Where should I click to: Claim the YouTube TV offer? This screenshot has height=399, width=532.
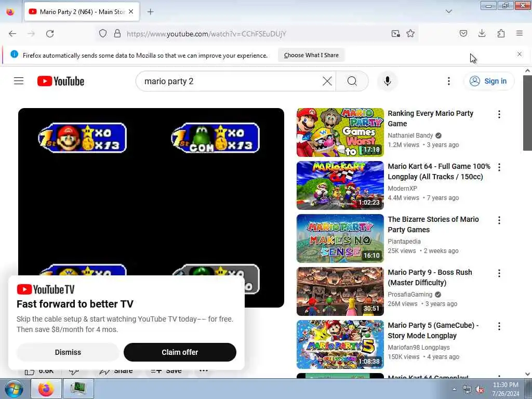tap(180, 352)
